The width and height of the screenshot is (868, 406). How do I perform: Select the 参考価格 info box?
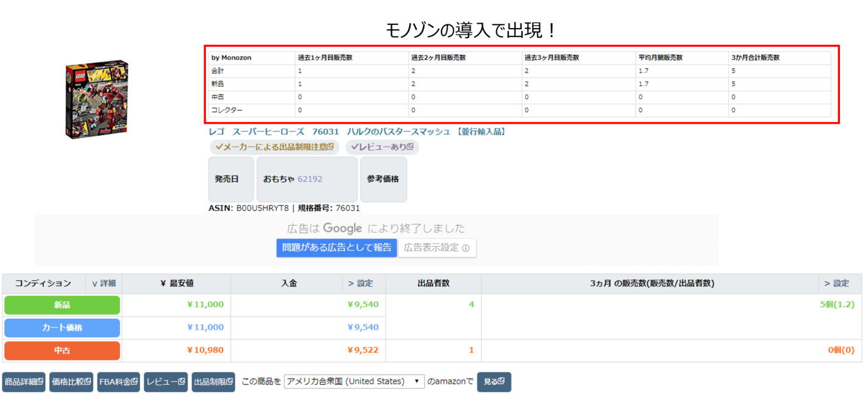coord(383,179)
